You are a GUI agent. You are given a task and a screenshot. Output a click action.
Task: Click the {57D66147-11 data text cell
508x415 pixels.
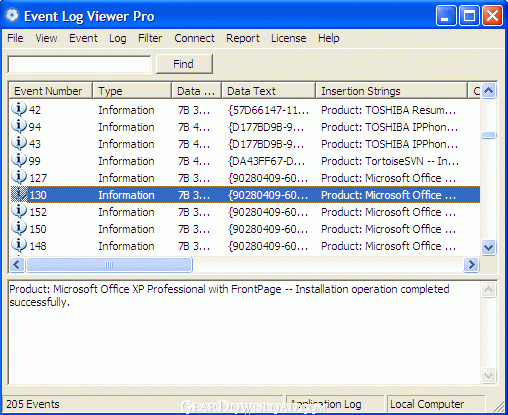[268, 110]
